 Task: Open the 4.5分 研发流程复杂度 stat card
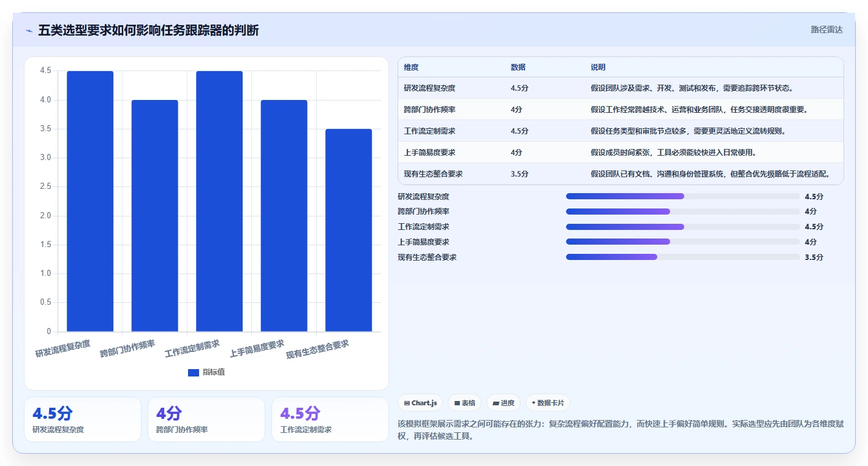click(83, 419)
